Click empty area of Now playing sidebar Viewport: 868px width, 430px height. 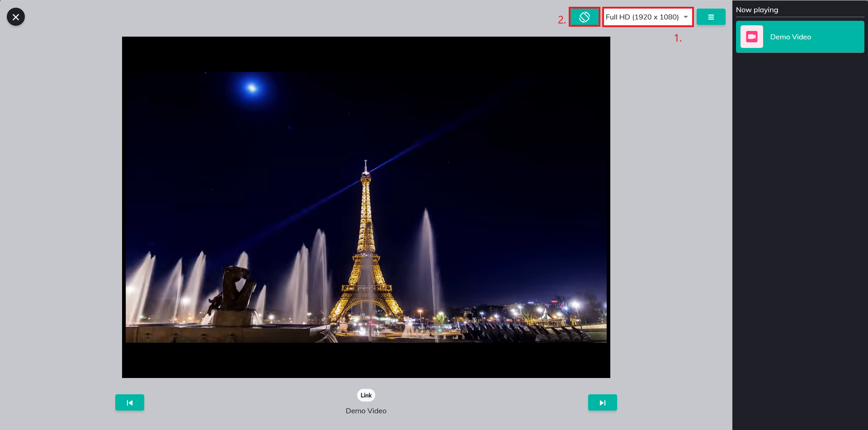click(800, 226)
